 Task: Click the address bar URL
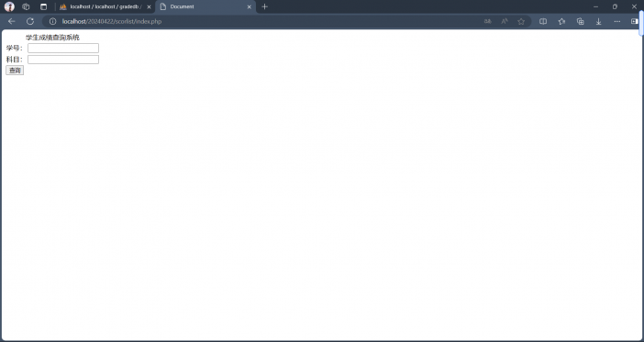click(112, 21)
